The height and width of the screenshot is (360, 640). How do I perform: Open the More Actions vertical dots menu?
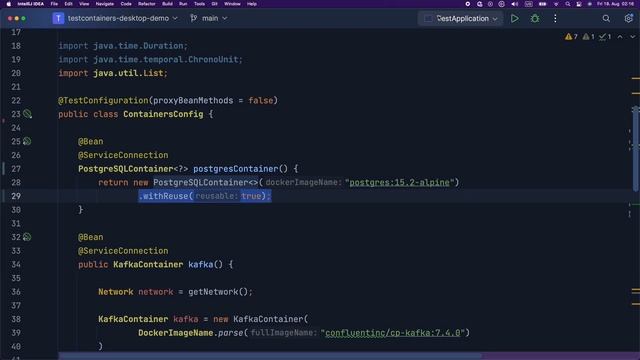(x=555, y=18)
